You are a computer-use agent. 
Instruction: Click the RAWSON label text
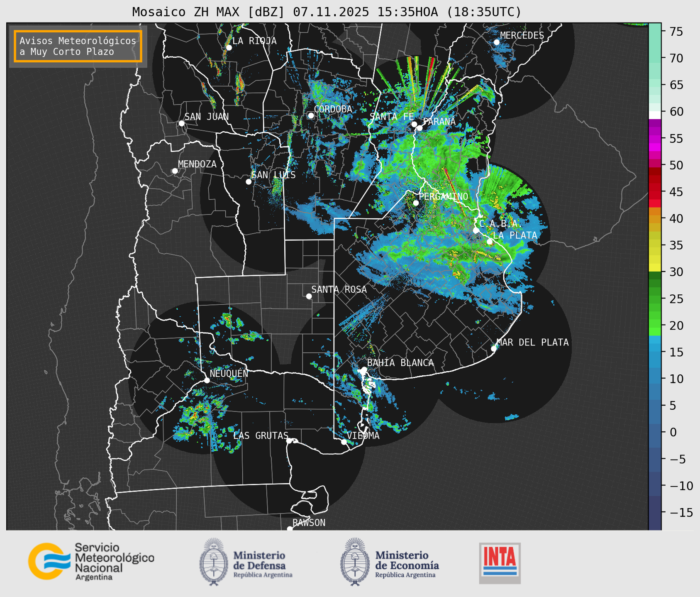(309, 523)
